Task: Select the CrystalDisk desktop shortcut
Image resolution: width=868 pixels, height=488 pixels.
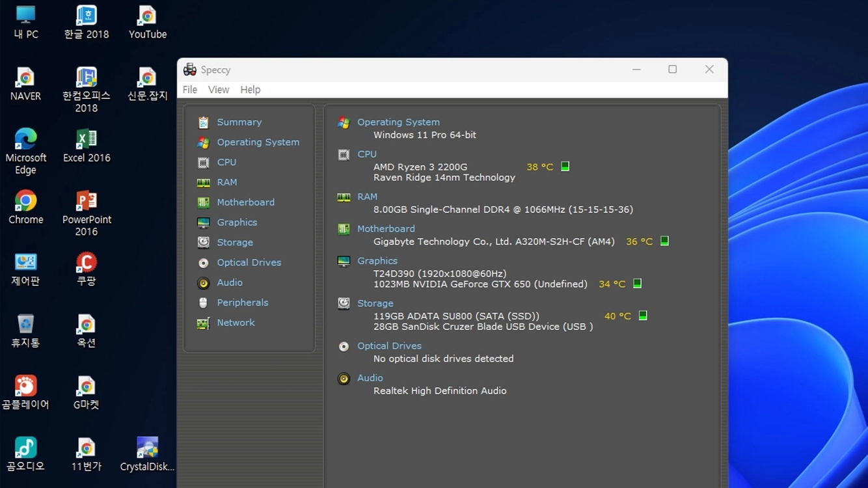Action: (x=148, y=454)
